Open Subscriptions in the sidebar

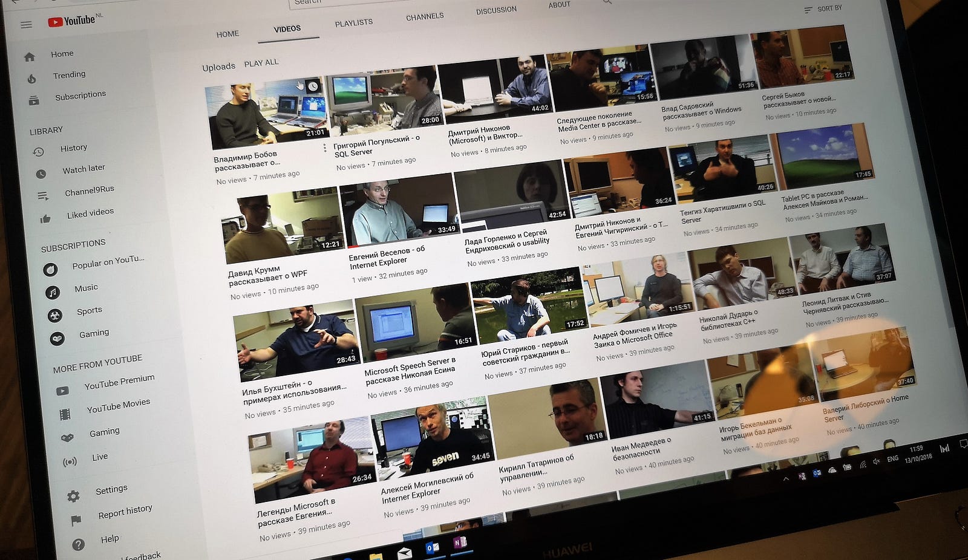click(x=80, y=96)
